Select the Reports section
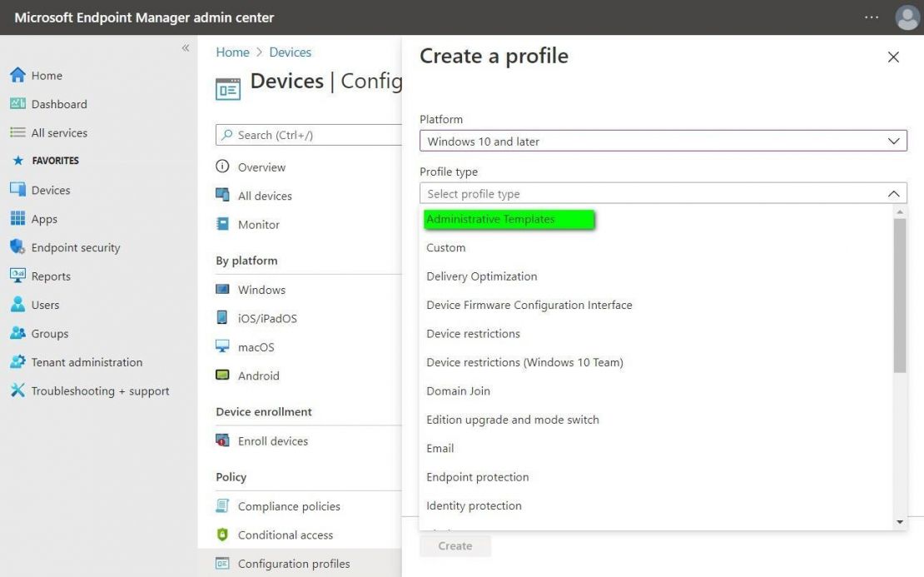Screen dimensions: 924x577 point(50,276)
